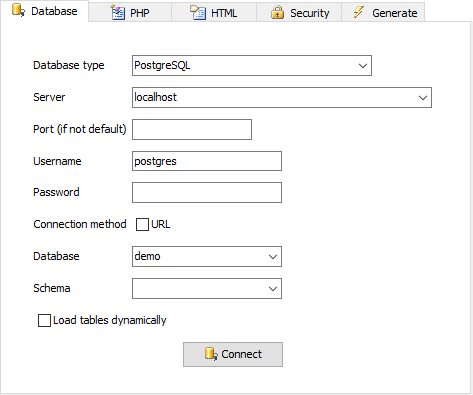Enable the URL connection method checkbox
473x395 pixels.
[x=142, y=224]
